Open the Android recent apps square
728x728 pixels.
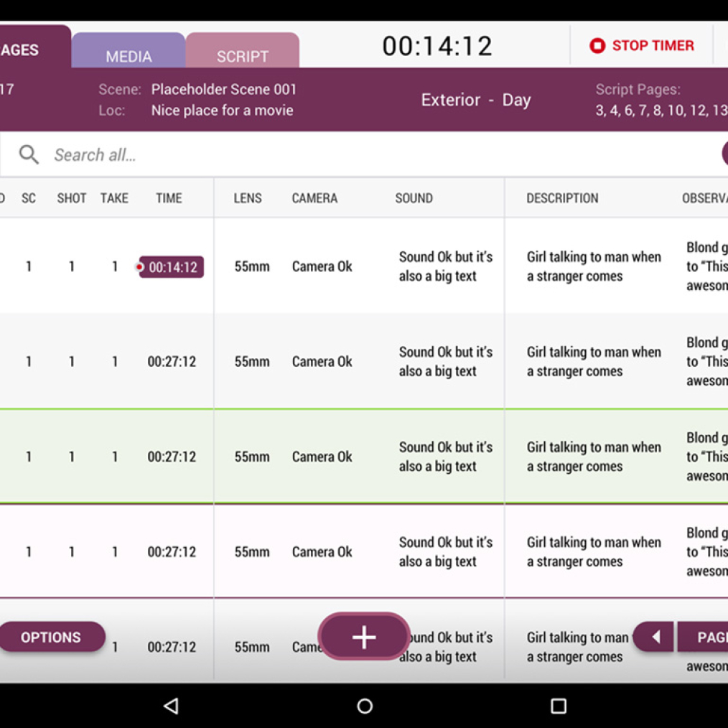click(x=558, y=706)
